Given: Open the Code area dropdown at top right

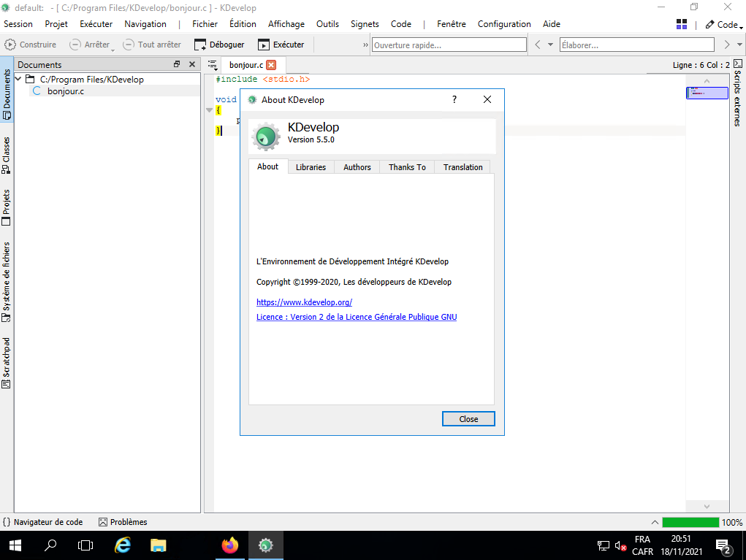Looking at the screenshot, I should [x=722, y=24].
